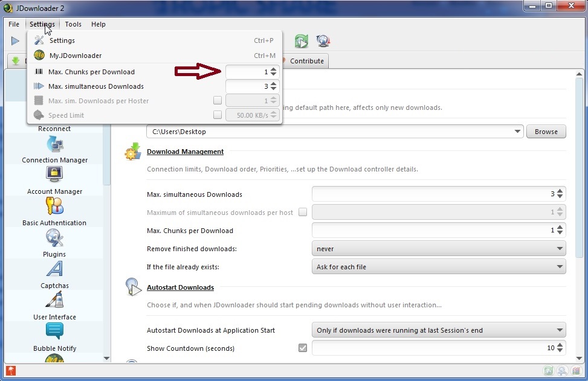588x381 pixels.
Task: Open Bubble Notify in the settings sidebar
Action: click(55, 338)
